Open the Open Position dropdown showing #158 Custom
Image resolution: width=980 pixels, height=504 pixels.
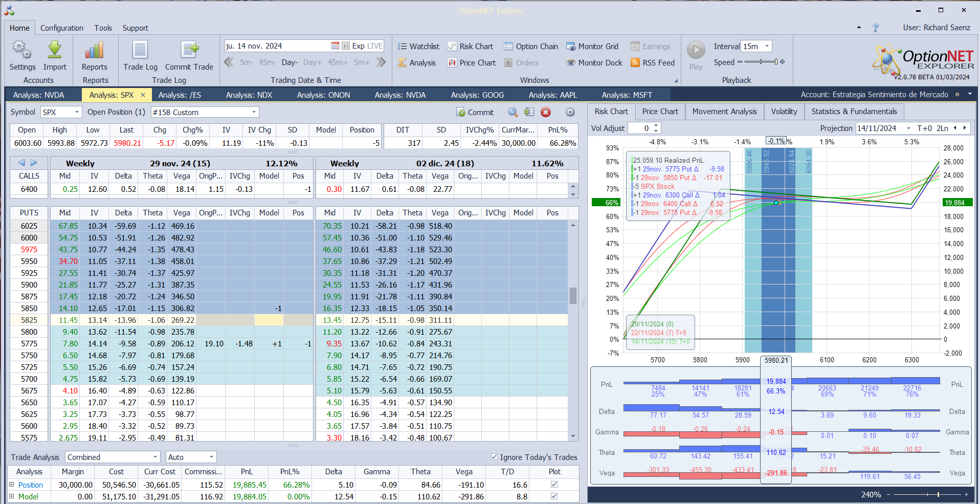point(254,112)
